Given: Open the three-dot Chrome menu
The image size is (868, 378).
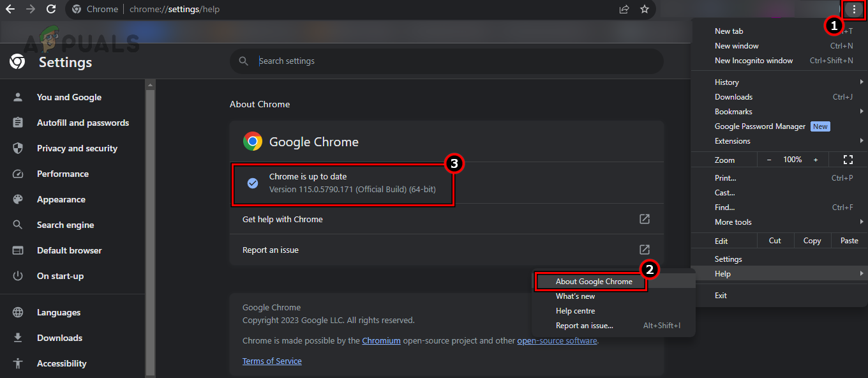Looking at the screenshot, I should (853, 9).
